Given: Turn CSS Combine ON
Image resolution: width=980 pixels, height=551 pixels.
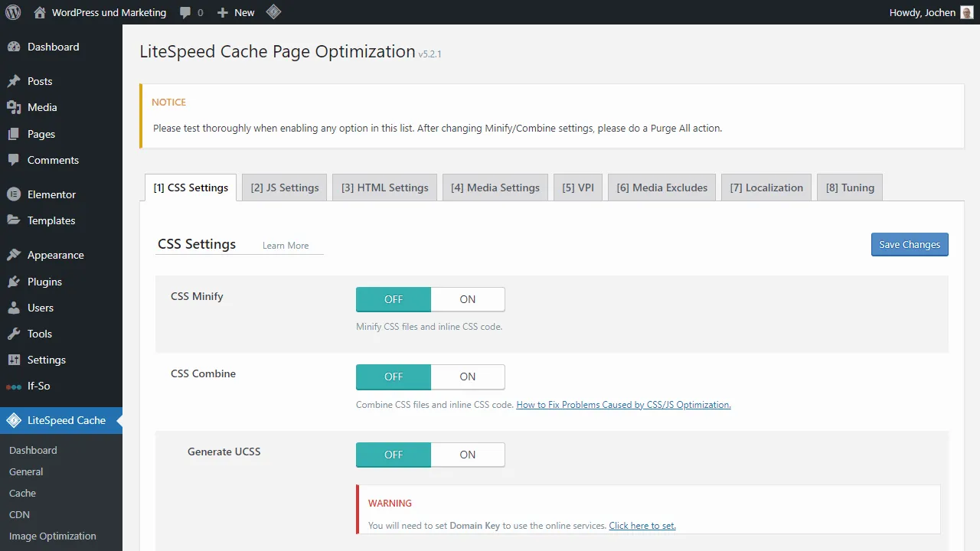Looking at the screenshot, I should coord(468,377).
